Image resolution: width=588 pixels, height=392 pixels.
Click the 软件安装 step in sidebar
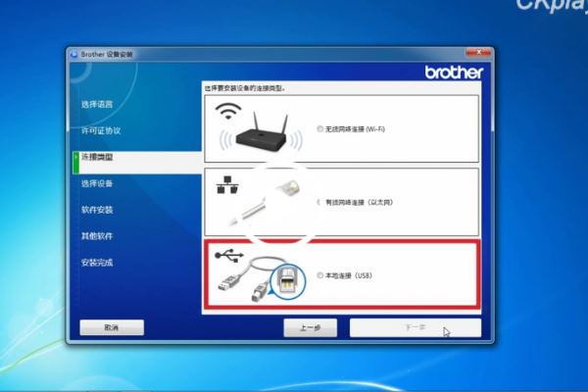tap(97, 210)
